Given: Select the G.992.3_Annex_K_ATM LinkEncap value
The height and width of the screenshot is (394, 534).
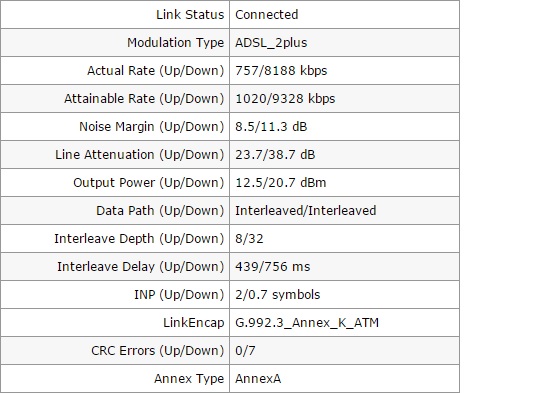Looking at the screenshot, I should 307,322.
